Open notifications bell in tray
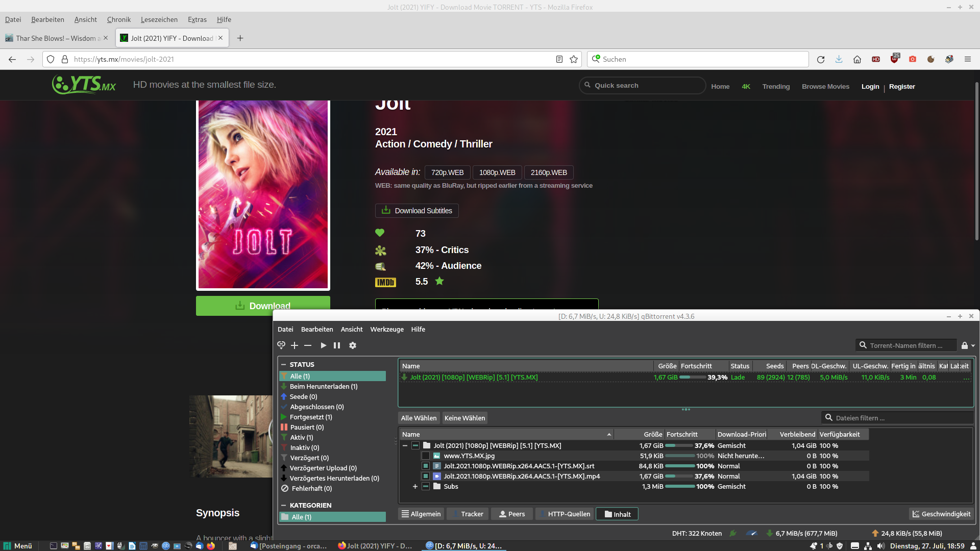Viewport: 980px width, 551px height. coord(814,545)
